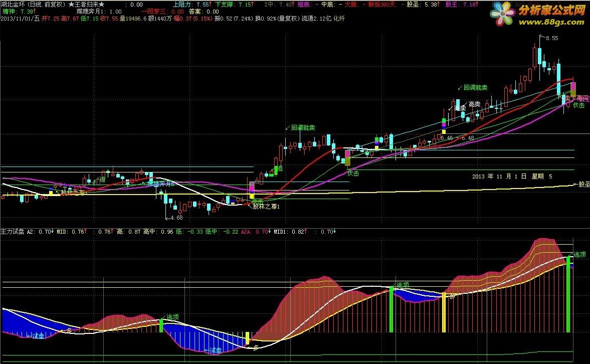Click the 试盘 label under blue trough

pyautogui.click(x=215, y=350)
